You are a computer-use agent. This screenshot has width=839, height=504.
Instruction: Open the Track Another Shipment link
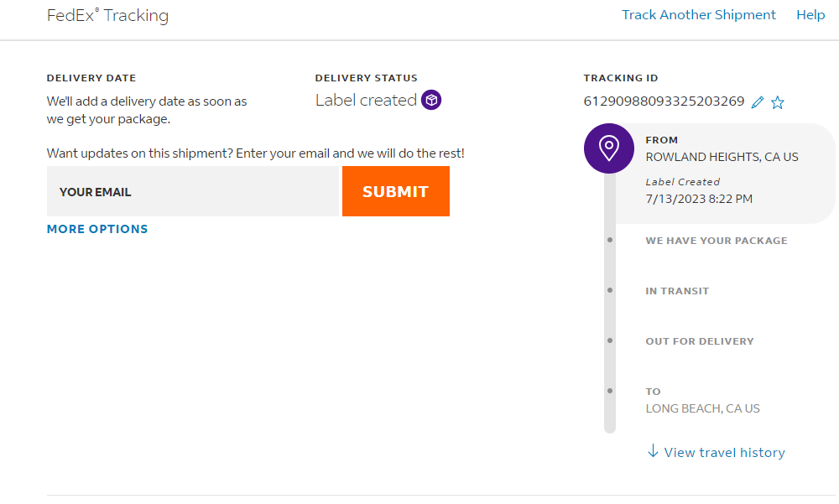pos(698,15)
